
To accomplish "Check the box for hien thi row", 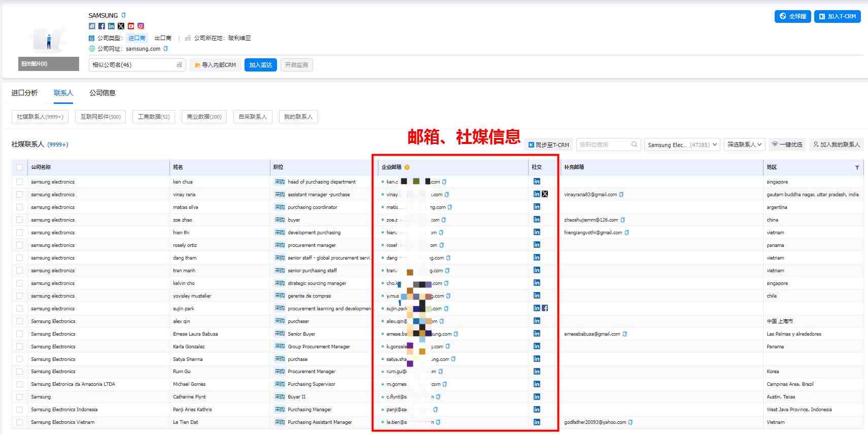I will (19, 232).
